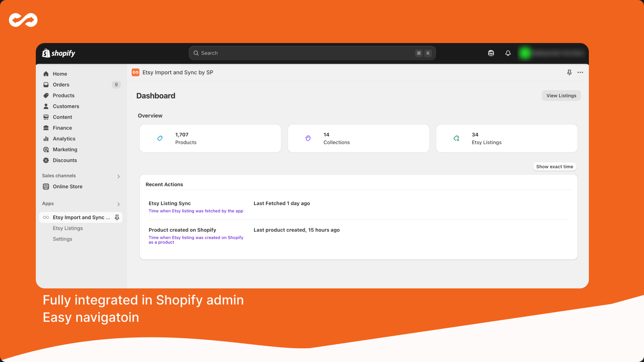
Task: Click the Products tag icon in sidebar
Action: 46,95
